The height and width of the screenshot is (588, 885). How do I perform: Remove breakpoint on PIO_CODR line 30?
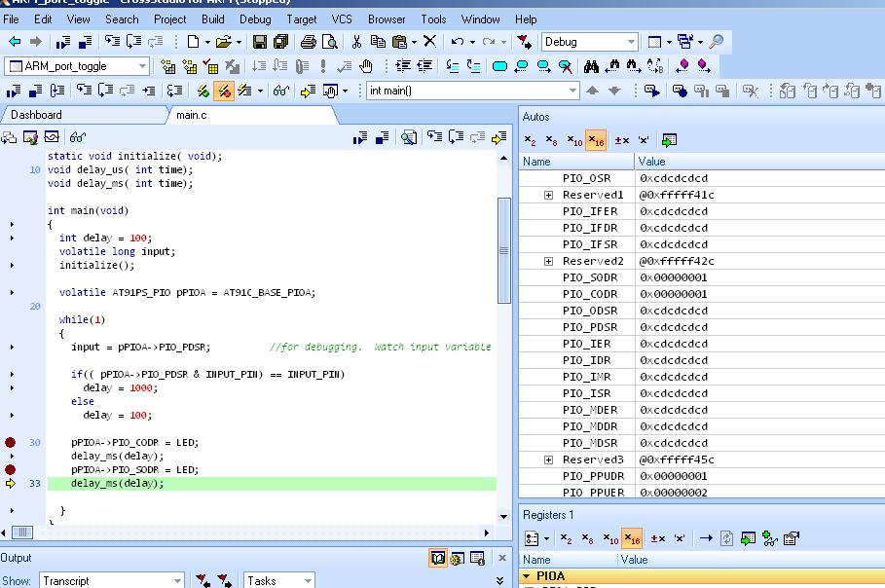(10, 442)
